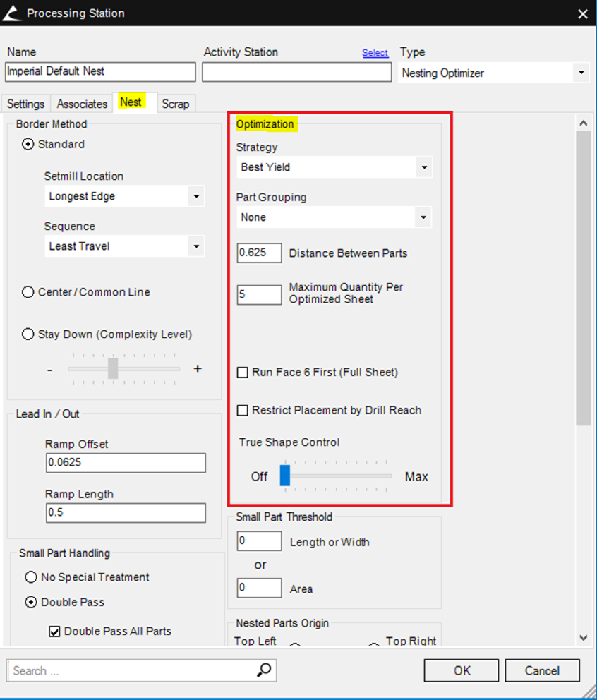The height and width of the screenshot is (700, 597).
Task: Enable Run Face 6 First checkbox
Action: click(x=243, y=372)
